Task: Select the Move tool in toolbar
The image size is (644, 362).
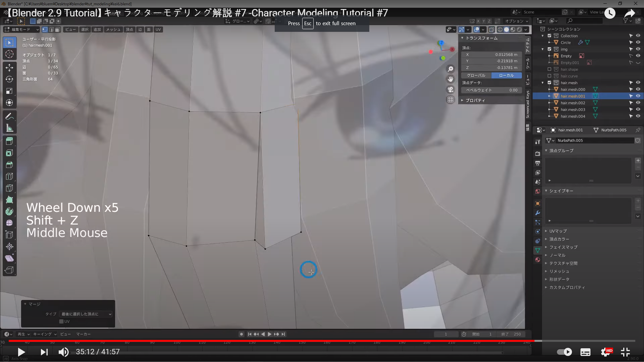Action: [x=9, y=67]
